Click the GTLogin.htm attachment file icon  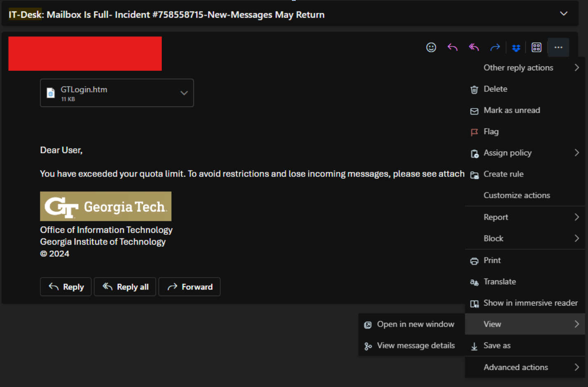tap(51, 93)
